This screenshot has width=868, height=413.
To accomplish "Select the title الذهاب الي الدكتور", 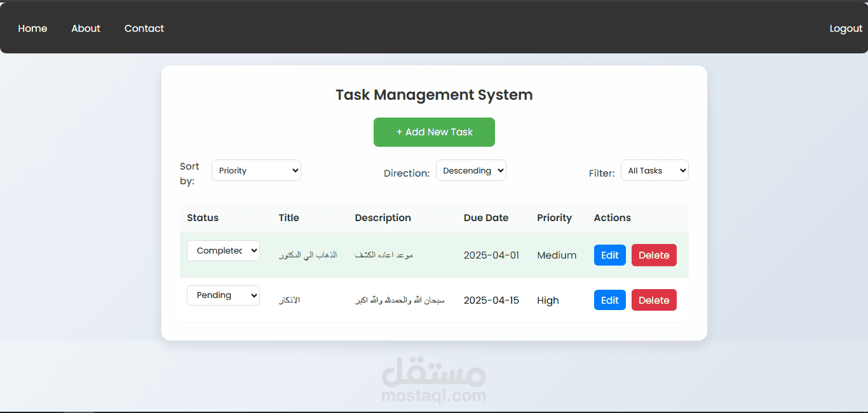I will [x=308, y=255].
